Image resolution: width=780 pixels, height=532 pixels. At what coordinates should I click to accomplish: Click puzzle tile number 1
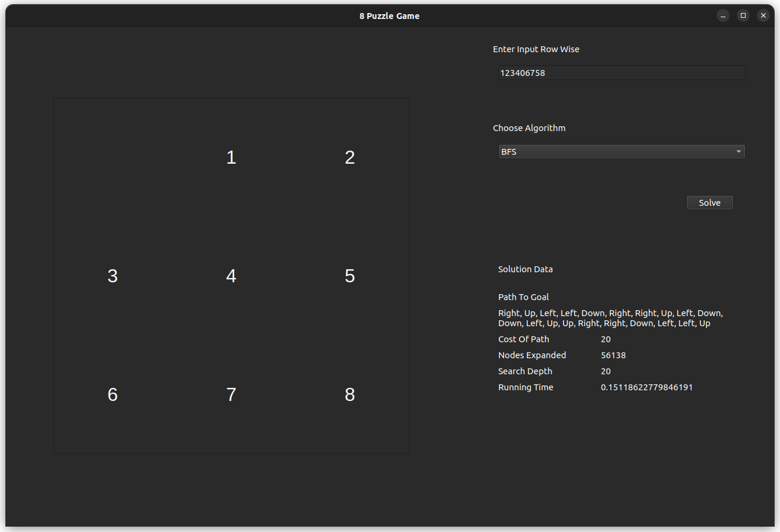click(231, 157)
